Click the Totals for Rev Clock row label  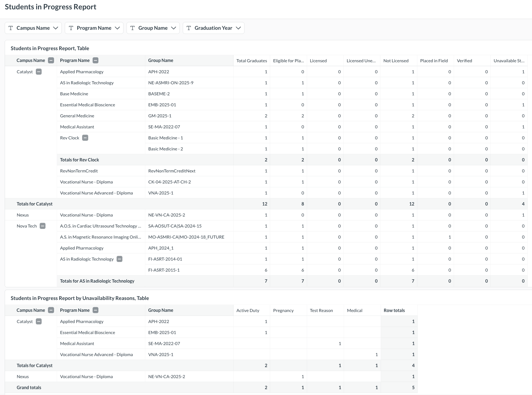coord(79,160)
